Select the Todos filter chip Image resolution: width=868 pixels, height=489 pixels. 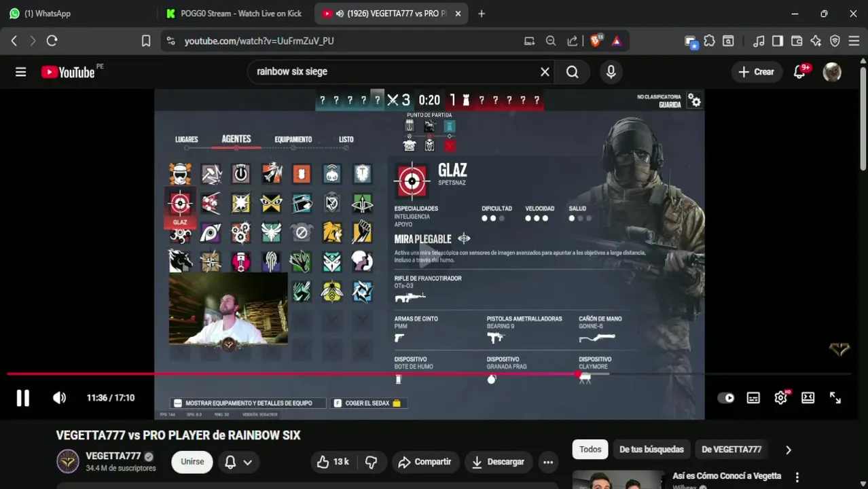click(590, 450)
